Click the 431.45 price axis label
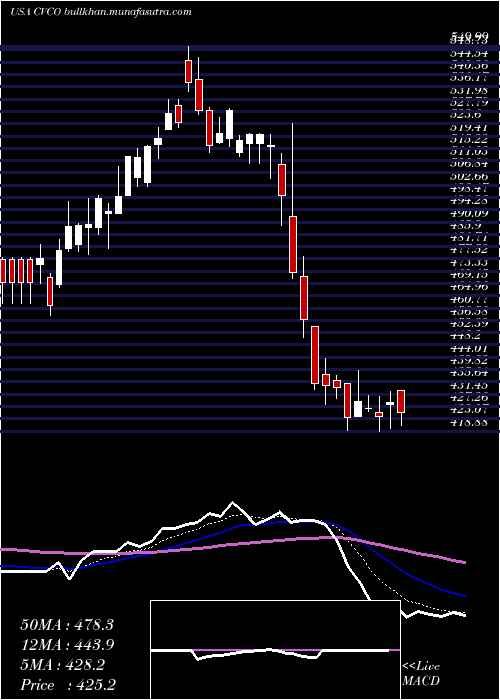 pyautogui.click(x=469, y=385)
